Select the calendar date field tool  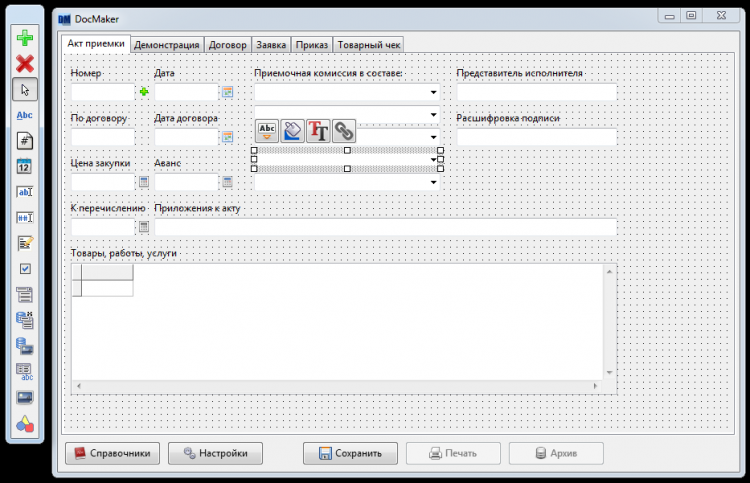click(25, 166)
